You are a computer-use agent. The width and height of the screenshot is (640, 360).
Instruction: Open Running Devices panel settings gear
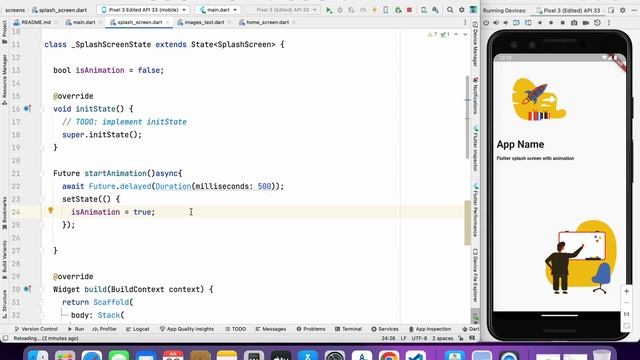click(622, 10)
